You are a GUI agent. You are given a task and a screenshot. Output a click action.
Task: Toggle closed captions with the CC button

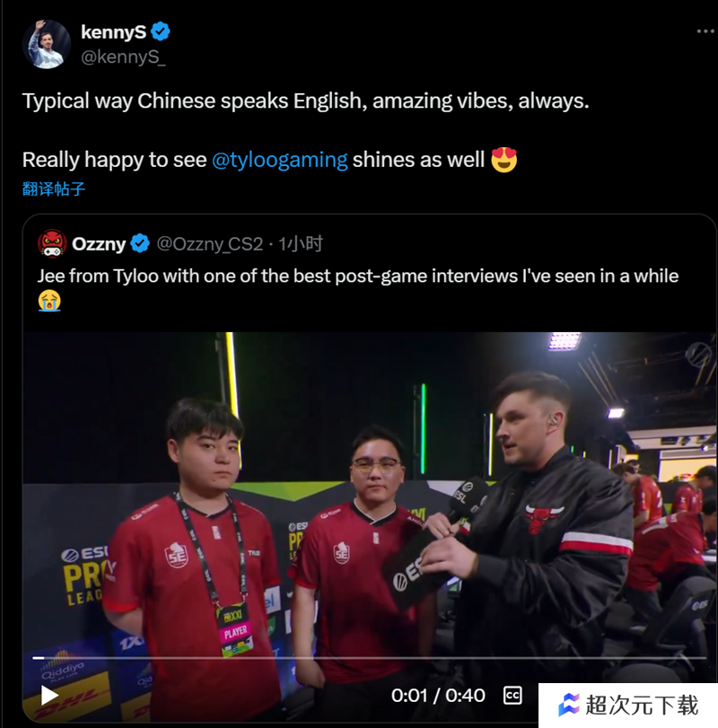point(512,695)
